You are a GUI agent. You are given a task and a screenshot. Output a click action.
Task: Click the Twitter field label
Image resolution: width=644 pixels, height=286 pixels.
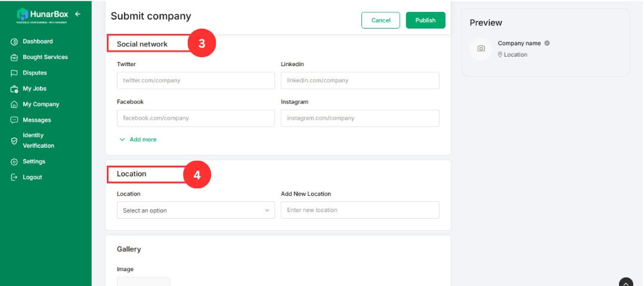(x=126, y=64)
